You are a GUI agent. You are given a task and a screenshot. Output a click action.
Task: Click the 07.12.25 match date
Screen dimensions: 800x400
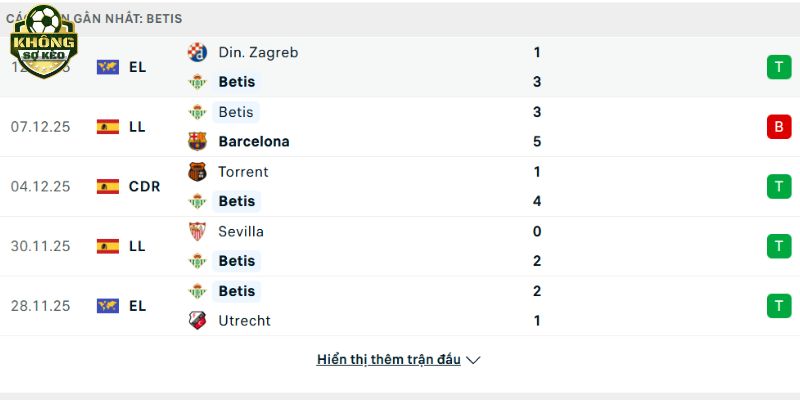[x=40, y=127]
